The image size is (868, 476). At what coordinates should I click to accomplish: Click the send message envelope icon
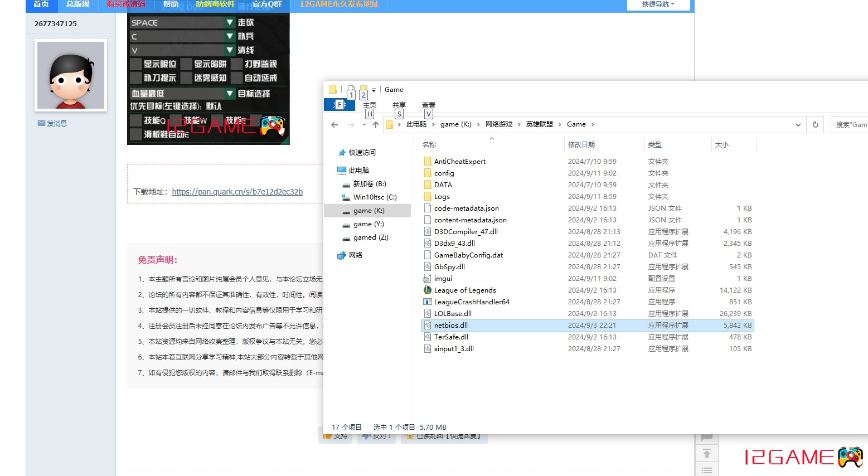41,123
